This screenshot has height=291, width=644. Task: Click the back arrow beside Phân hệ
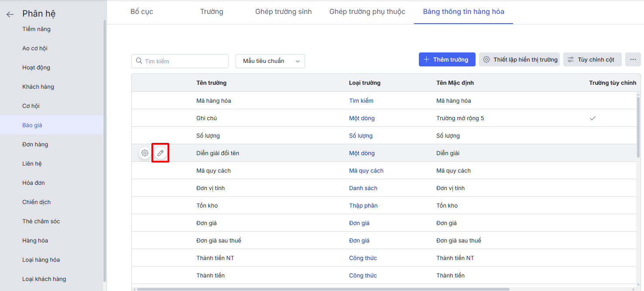(x=10, y=14)
